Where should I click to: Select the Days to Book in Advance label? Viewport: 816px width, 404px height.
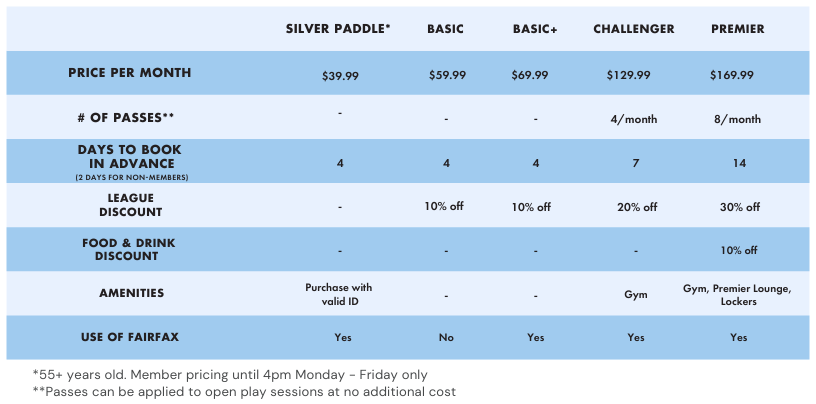[x=130, y=157]
